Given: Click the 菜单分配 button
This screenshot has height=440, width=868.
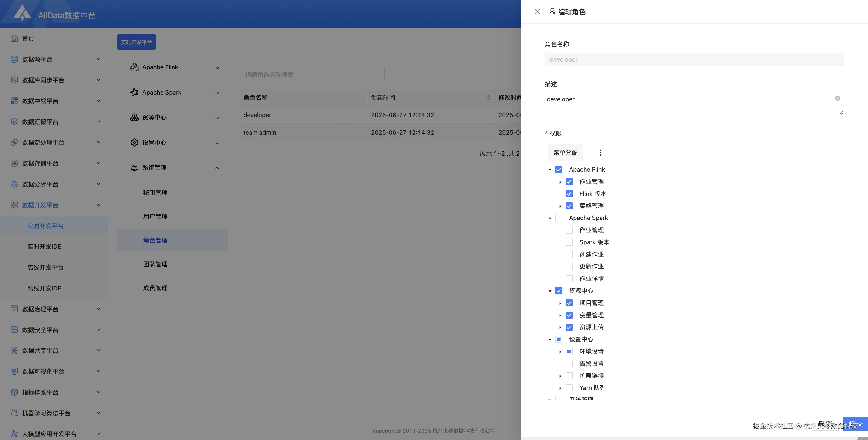Looking at the screenshot, I should click(x=565, y=152).
